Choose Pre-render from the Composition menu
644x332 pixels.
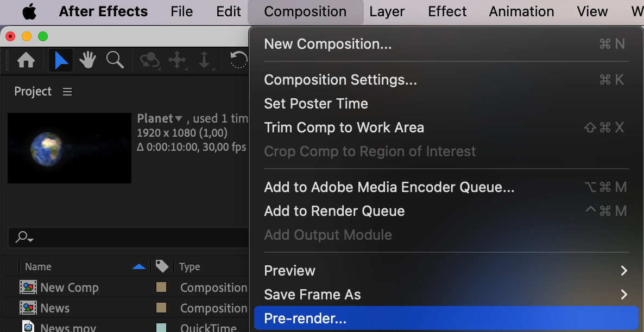point(305,318)
